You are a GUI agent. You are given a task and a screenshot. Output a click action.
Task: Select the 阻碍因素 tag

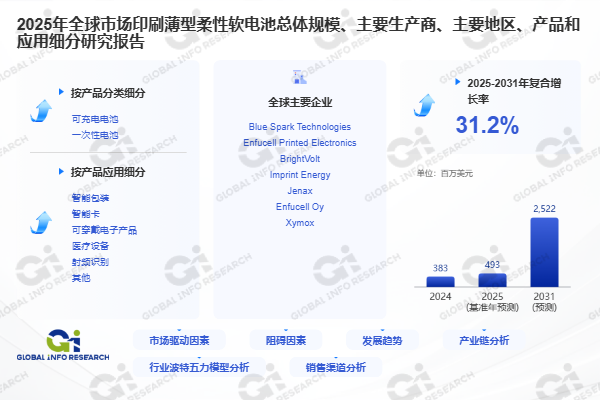pyautogui.click(x=286, y=340)
